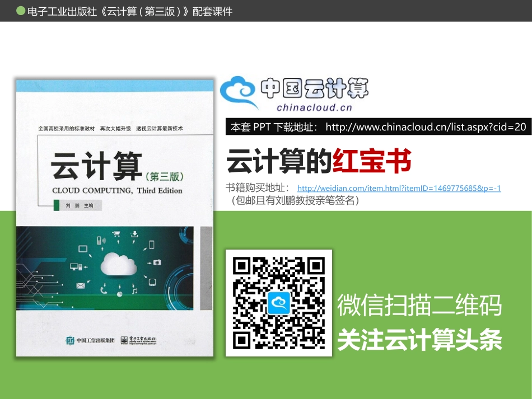Click the text 微信扫描二维码

tap(419, 306)
